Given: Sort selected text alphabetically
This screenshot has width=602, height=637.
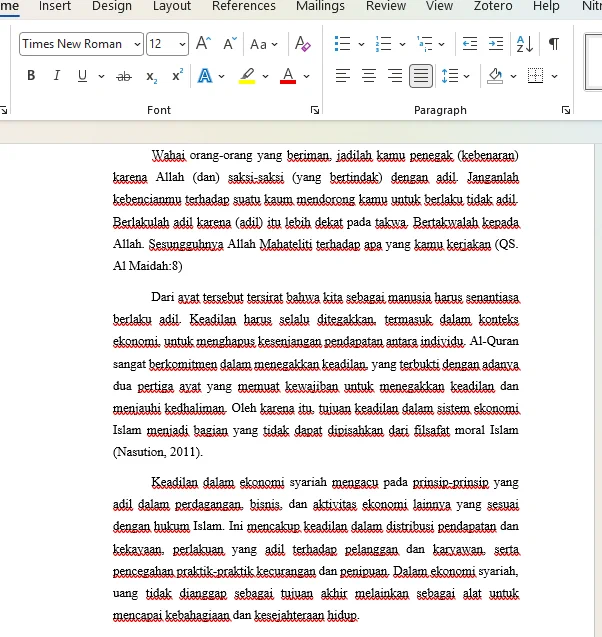Looking at the screenshot, I should 524,43.
